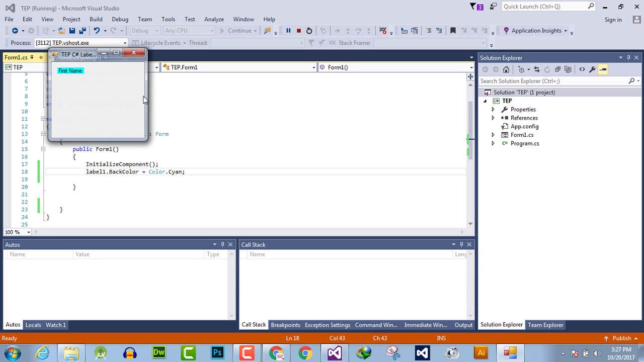This screenshot has width=644, height=362.
Task: Click the Properties wrench icon in Solution Explorer
Action: pyautogui.click(x=592, y=69)
